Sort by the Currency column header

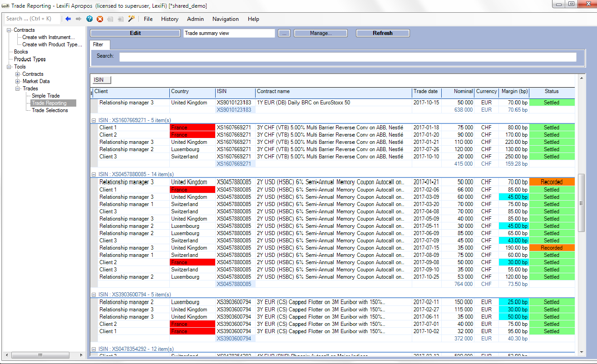(486, 92)
